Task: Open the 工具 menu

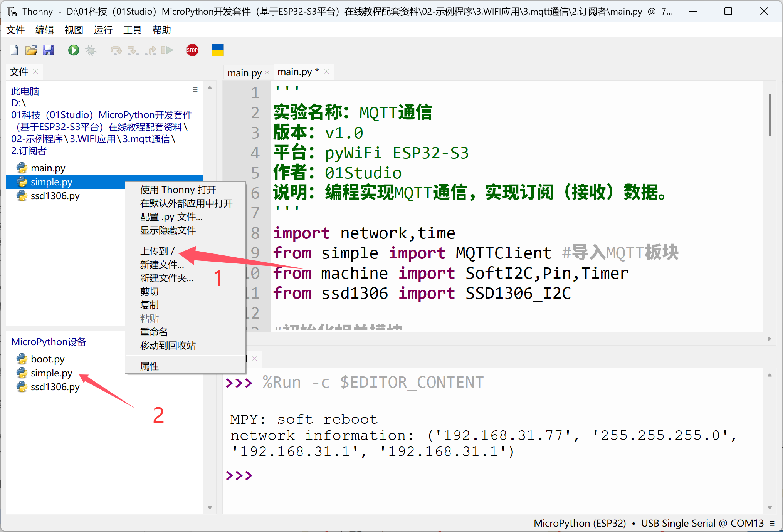Action: [x=132, y=30]
